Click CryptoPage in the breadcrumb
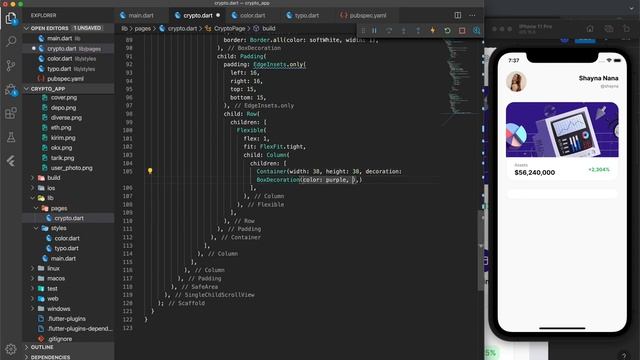The height and width of the screenshot is (360, 640). (229, 29)
